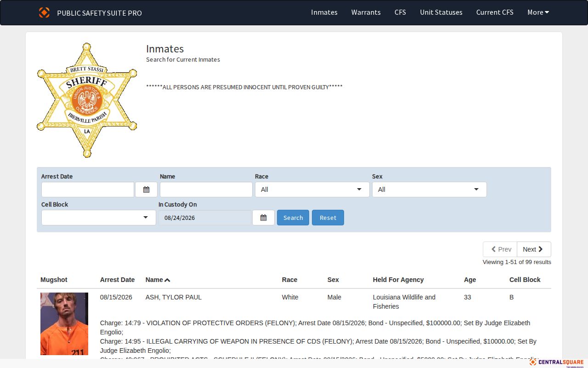The width and height of the screenshot is (588, 368).
Task: Click the Public Safety Suite Pro logo icon
Action: (44, 12)
